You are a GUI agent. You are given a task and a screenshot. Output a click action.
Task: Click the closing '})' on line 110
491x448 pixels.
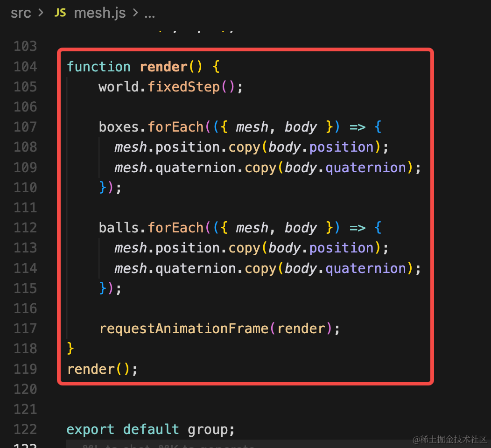(106, 188)
